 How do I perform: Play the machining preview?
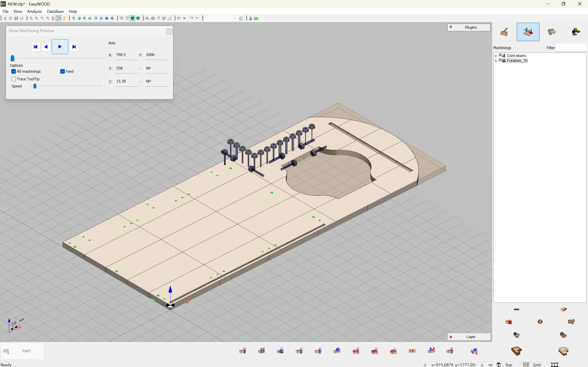[x=60, y=47]
